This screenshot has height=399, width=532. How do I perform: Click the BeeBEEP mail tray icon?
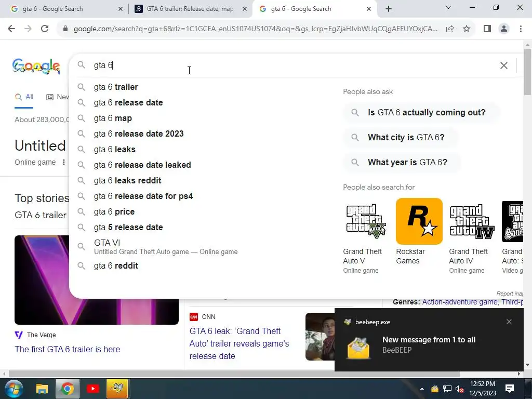(x=435, y=389)
